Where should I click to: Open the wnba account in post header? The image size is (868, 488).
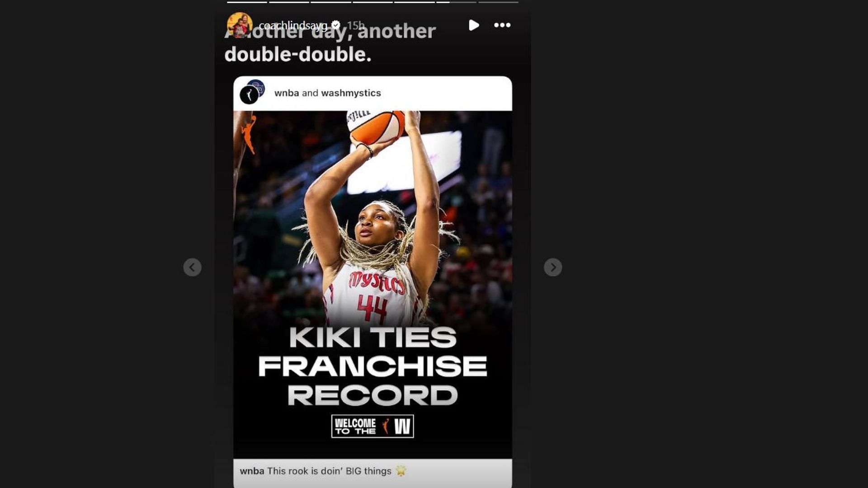coord(287,93)
